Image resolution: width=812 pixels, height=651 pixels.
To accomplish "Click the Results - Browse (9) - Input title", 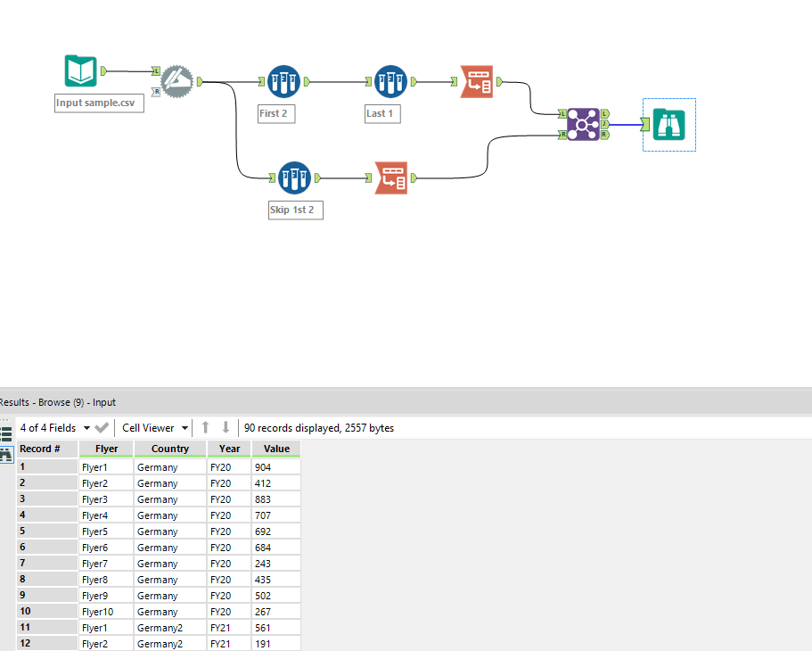I will point(57,402).
